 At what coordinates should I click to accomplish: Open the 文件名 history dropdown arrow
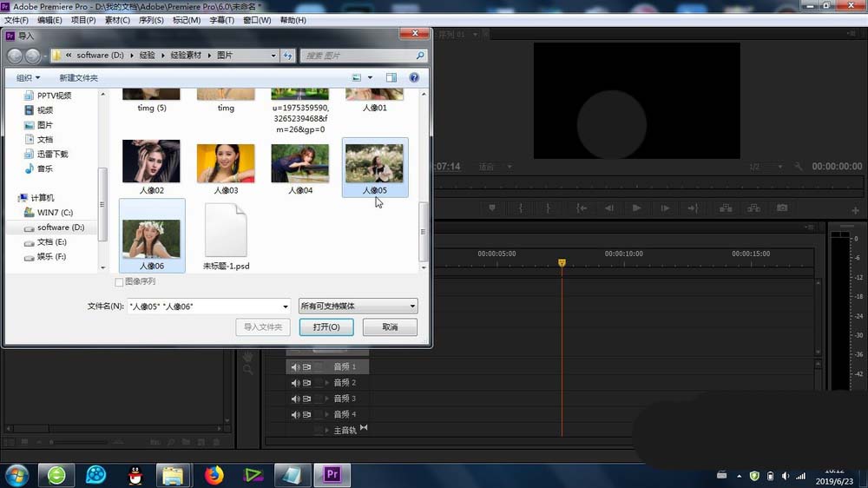(285, 307)
